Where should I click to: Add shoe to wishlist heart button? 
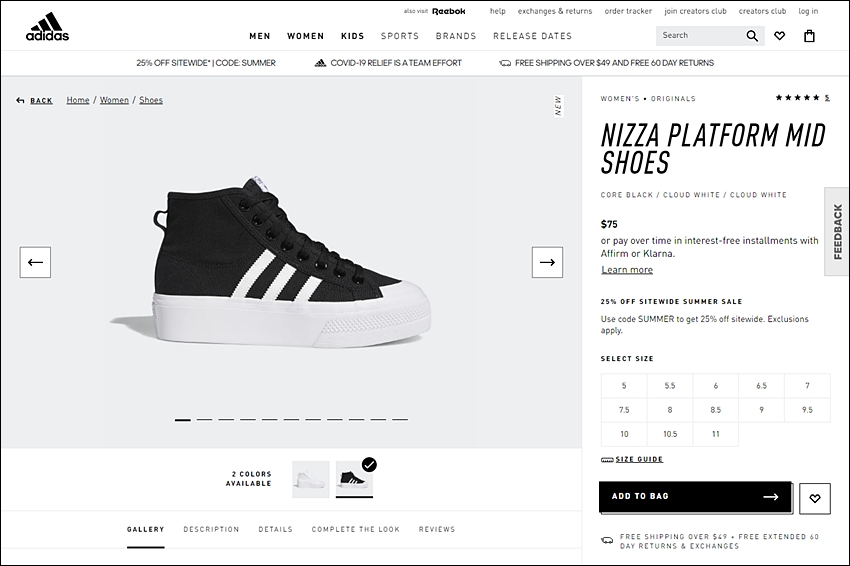pos(814,498)
